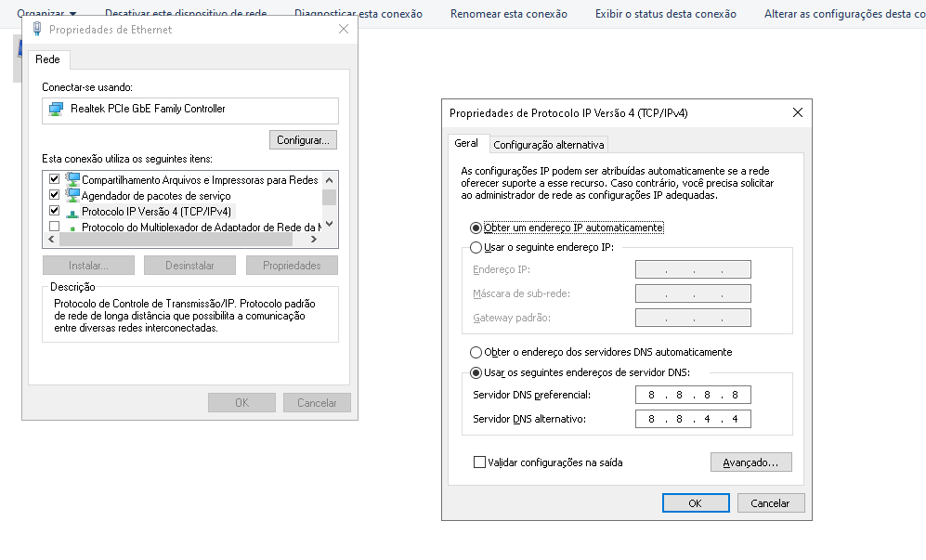The width and height of the screenshot is (926, 560).
Task: Click the Configurar... button
Action: coord(303,140)
